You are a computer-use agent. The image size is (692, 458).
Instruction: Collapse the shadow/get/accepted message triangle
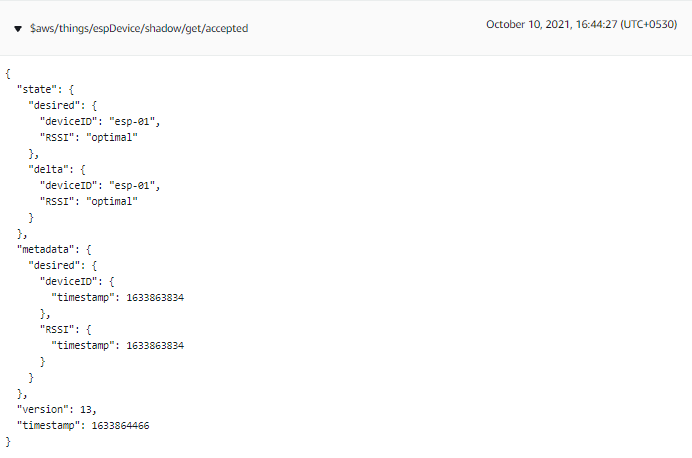click(18, 29)
